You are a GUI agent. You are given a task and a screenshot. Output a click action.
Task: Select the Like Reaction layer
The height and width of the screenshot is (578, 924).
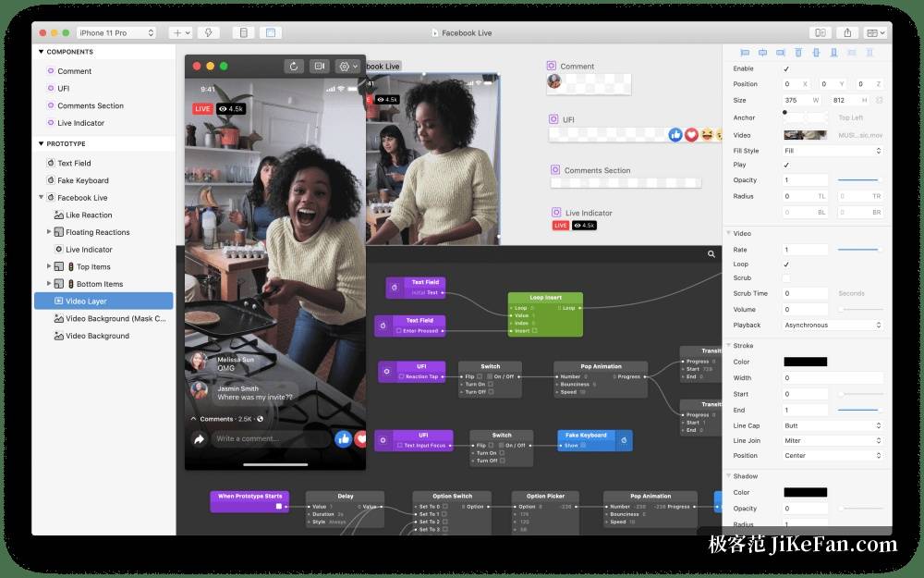pos(89,215)
